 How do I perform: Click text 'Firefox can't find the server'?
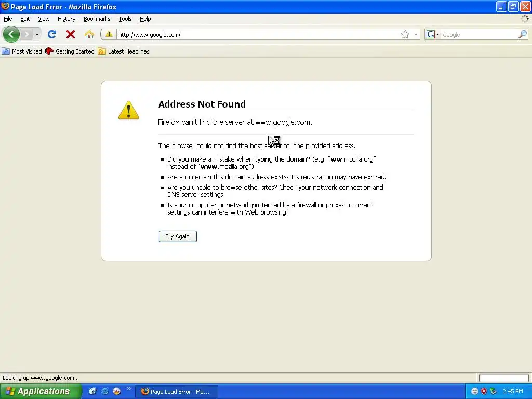pos(201,122)
